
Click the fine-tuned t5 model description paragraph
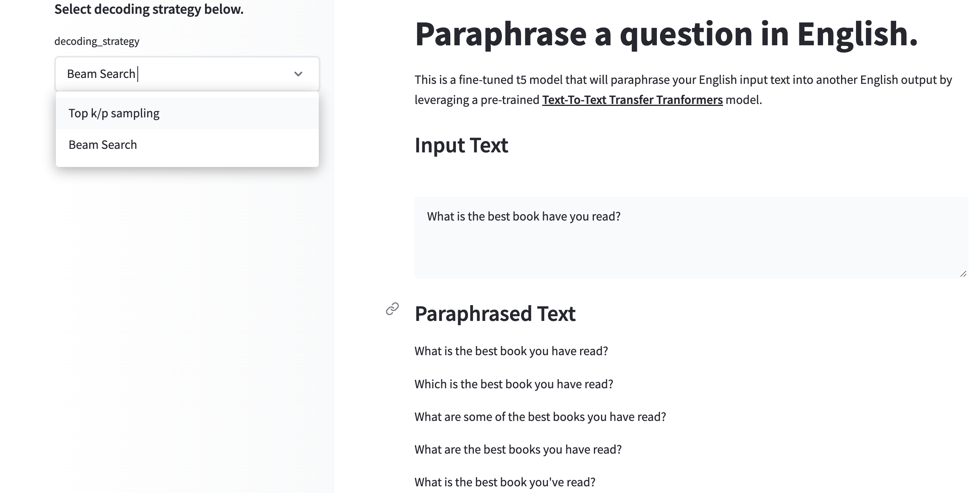click(x=683, y=90)
